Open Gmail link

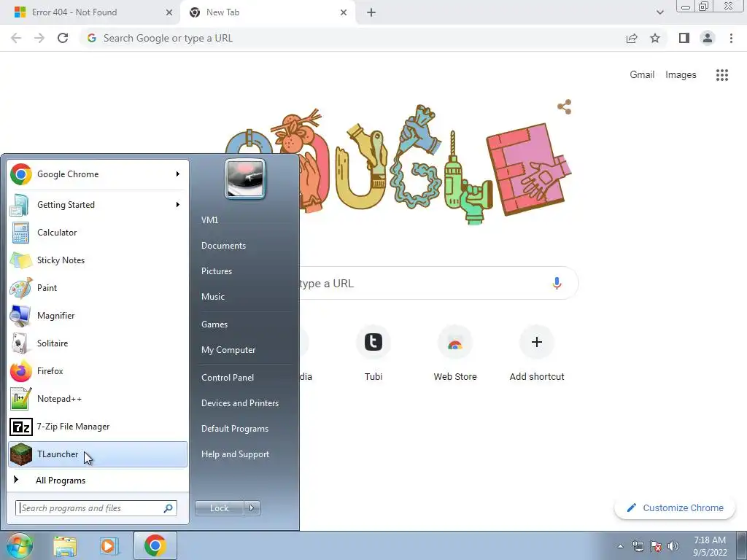[642, 75]
